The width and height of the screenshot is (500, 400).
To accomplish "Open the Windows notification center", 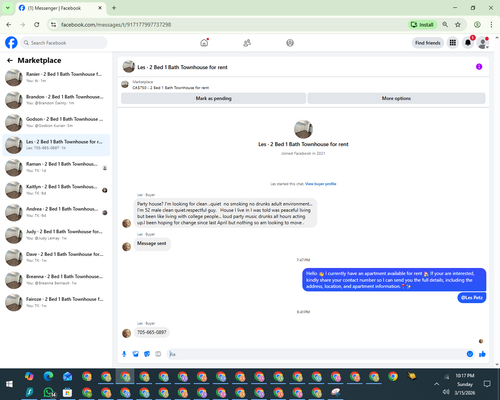I will (x=487, y=384).
